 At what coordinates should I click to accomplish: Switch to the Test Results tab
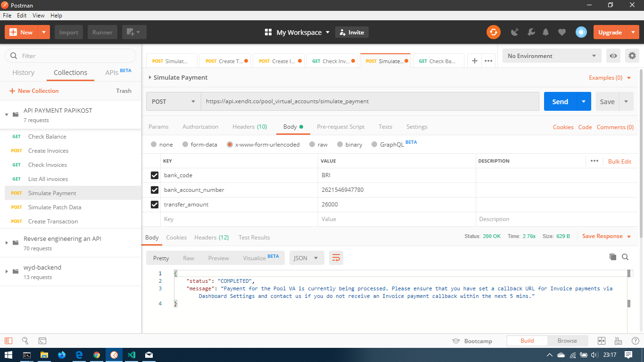pos(254,238)
